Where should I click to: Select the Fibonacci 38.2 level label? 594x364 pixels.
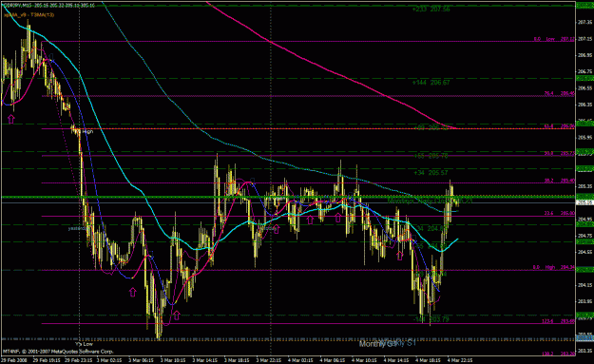point(560,181)
